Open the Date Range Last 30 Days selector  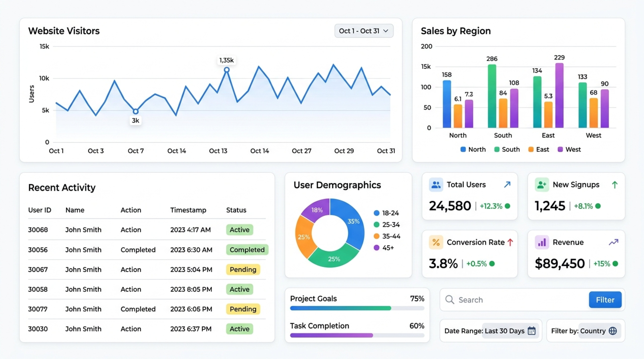[510, 331]
